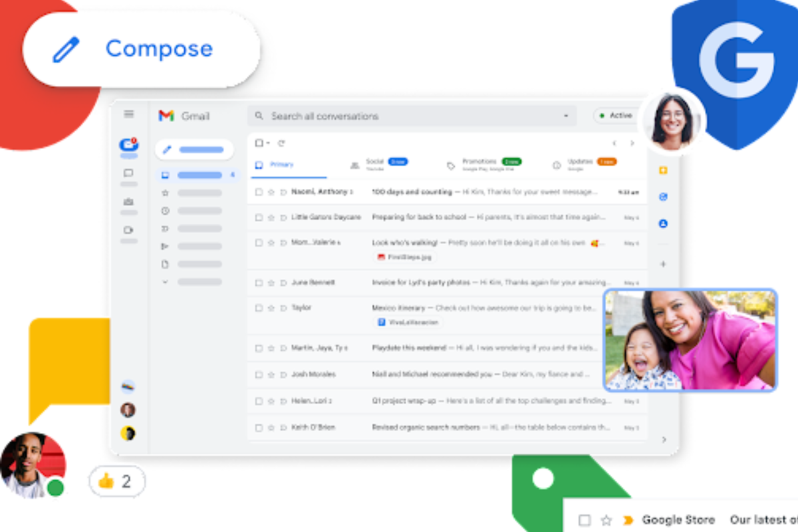Open the 100 days and counting email
Viewport: 798px width, 532px height.
coord(447,192)
